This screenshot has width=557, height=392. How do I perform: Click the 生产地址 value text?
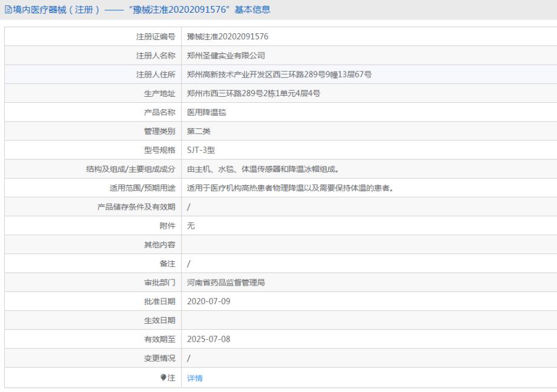tap(254, 93)
